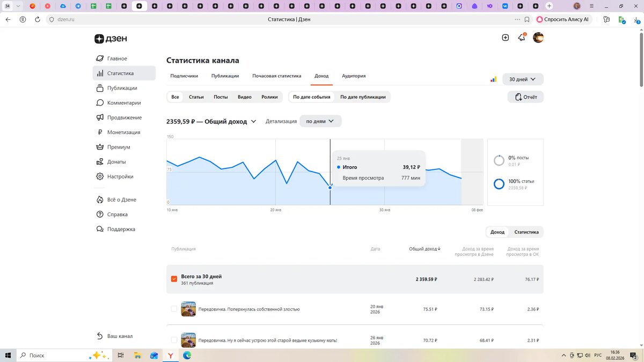Click browser back arrow
644x362 pixels.
[8, 19]
